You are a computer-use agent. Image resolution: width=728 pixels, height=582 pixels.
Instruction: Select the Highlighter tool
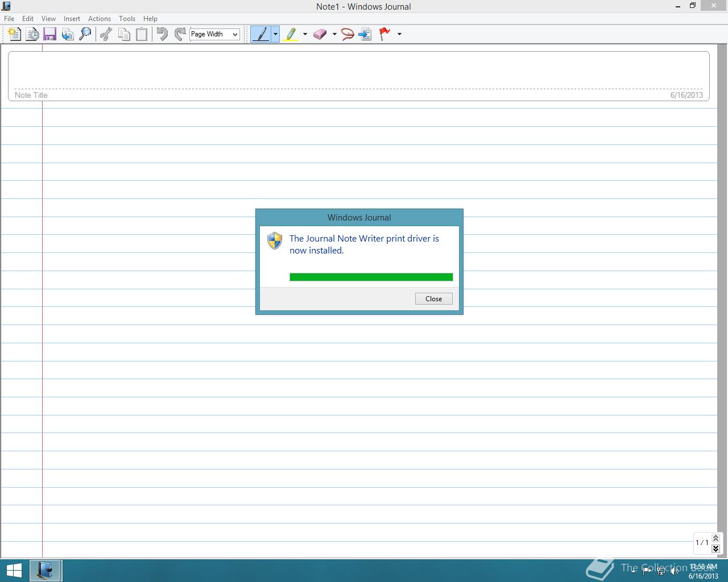click(291, 34)
